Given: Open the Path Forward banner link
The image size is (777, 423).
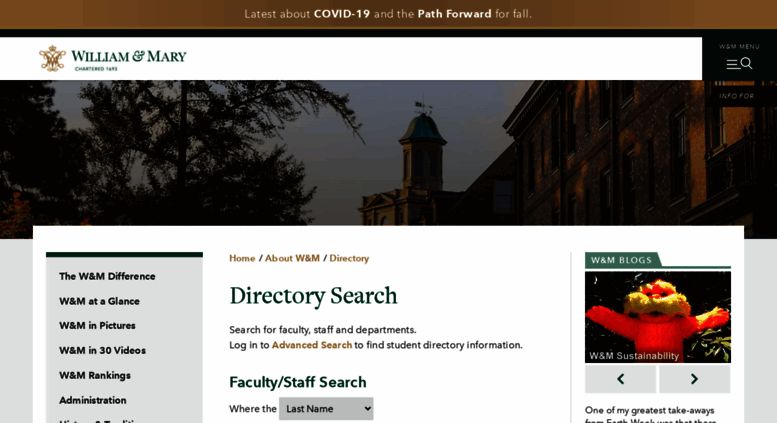Looking at the screenshot, I should click(x=454, y=14).
